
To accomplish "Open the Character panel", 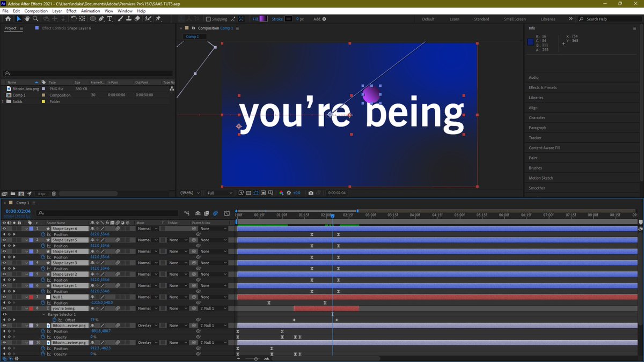I will tap(537, 117).
